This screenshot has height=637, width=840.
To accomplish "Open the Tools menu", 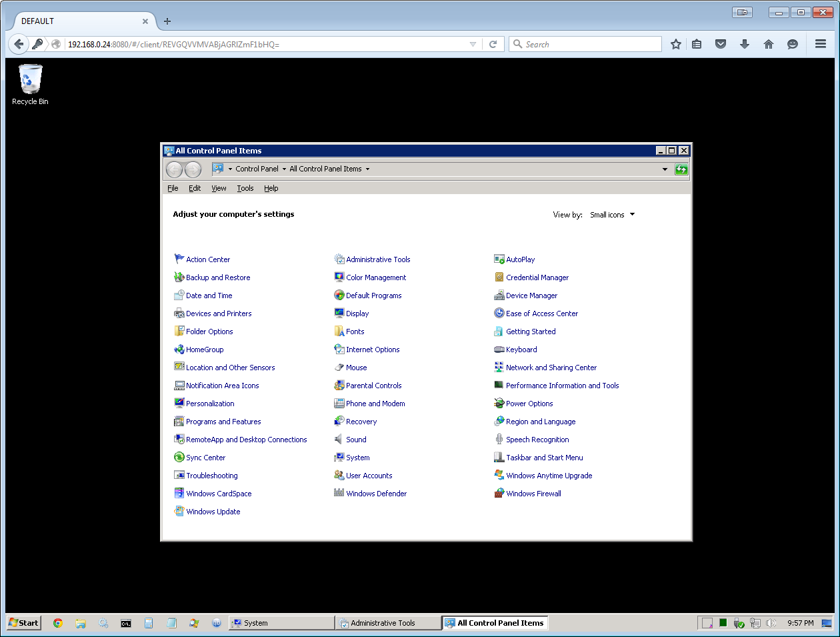I will pos(245,188).
